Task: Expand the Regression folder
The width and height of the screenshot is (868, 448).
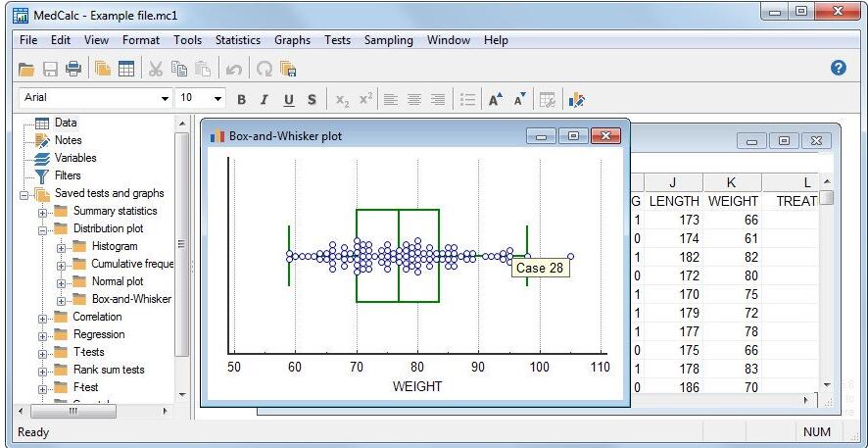Action: pyautogui.click(x=42, y=336)
